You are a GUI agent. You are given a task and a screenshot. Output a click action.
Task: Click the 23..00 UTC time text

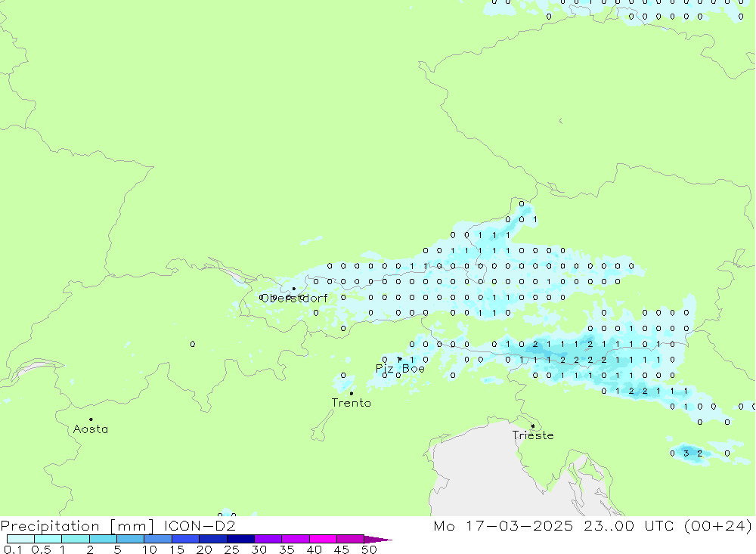click(x=629, y=526)
